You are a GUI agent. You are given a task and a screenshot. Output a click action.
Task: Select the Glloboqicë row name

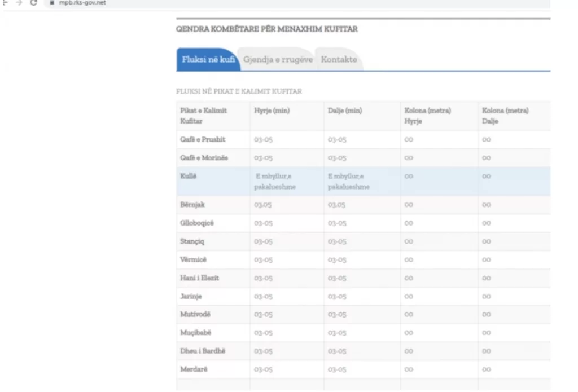(x=197, y=223)
